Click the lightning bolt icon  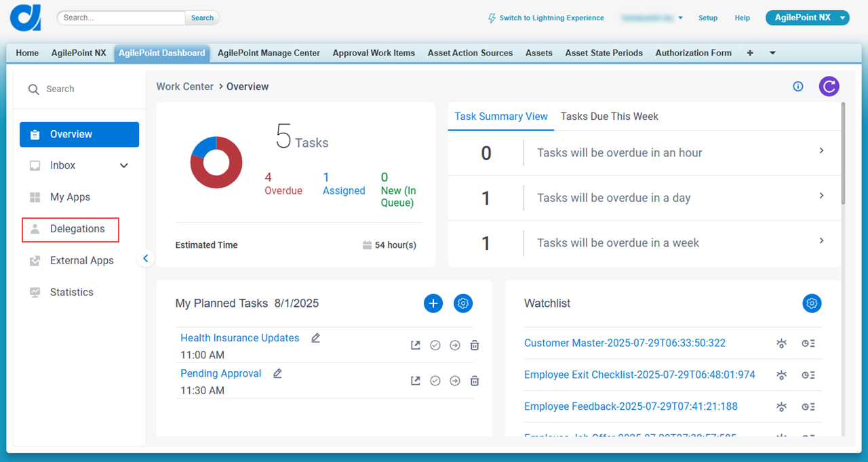pyautogui.click(x=492, y=18)
